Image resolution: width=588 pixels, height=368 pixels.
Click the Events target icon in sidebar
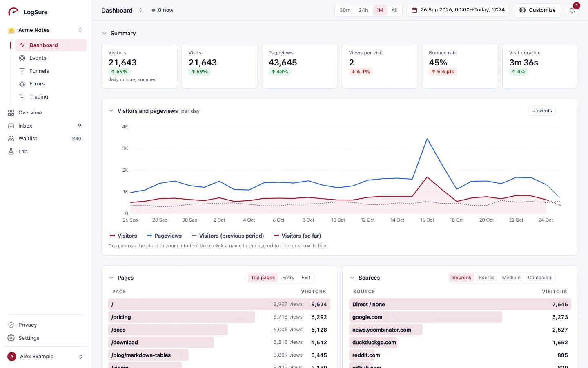point(22,58)
